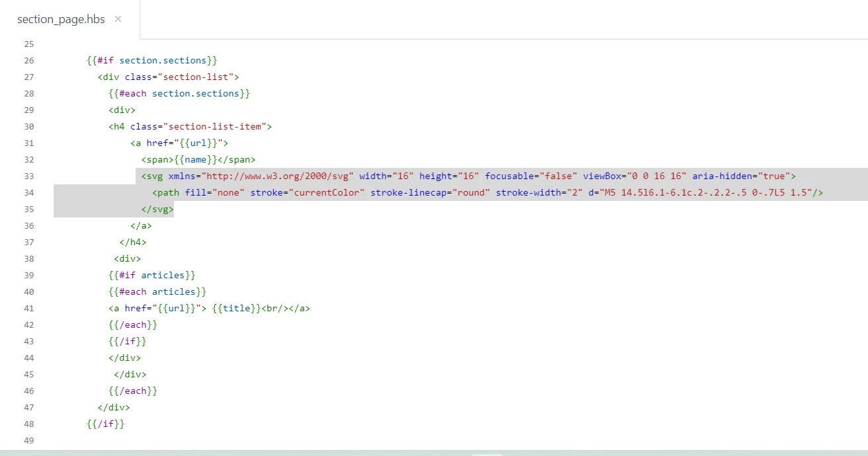Click line number 25 in gutter
Screen dimensions: 868x456
tap(28, 44)
